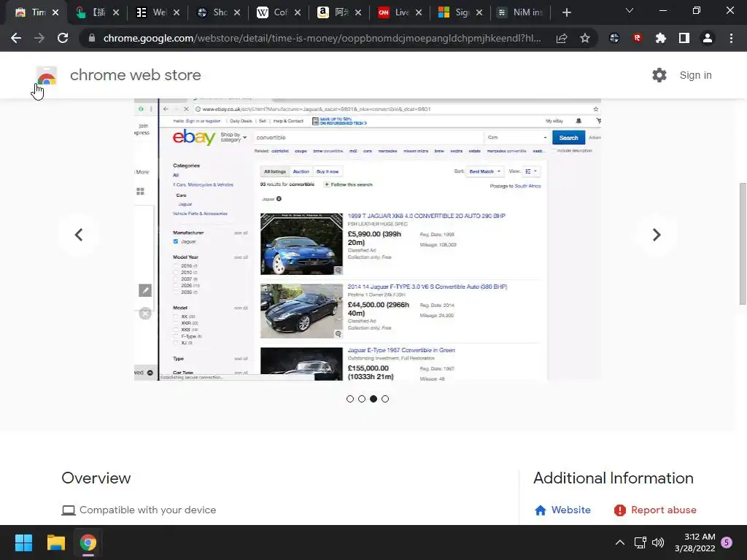747x560 pixels.
Task: Close the Amazon tab
Action: (x=357, y=12)
